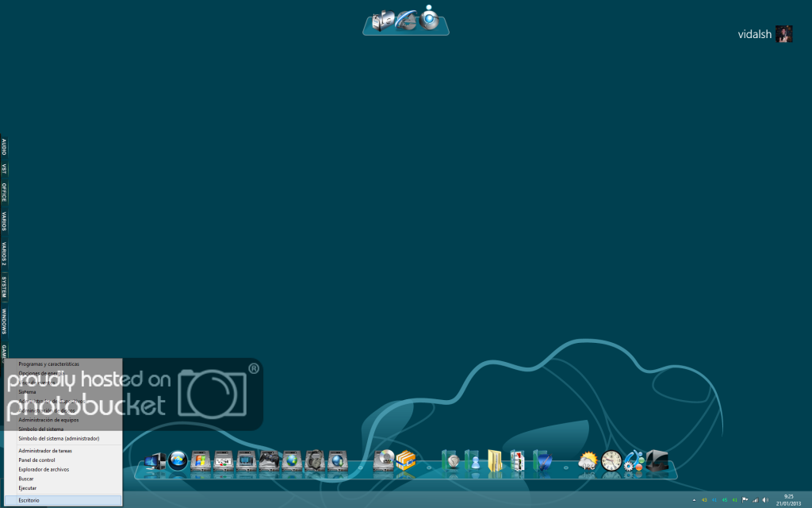
Task: Open the analog clock icon on the dock
Action: pos(611,460)
